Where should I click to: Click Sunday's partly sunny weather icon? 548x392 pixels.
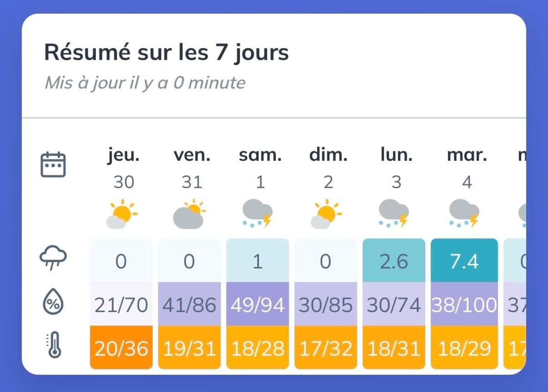326,214
